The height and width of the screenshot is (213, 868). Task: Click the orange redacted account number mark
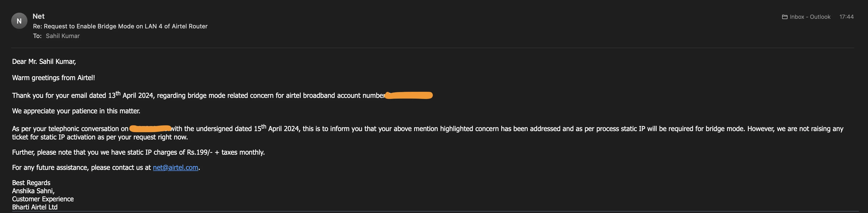coord(408,95)
